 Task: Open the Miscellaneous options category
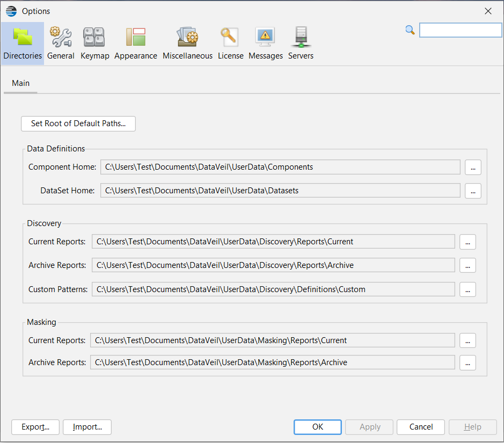tap(187, 43)
